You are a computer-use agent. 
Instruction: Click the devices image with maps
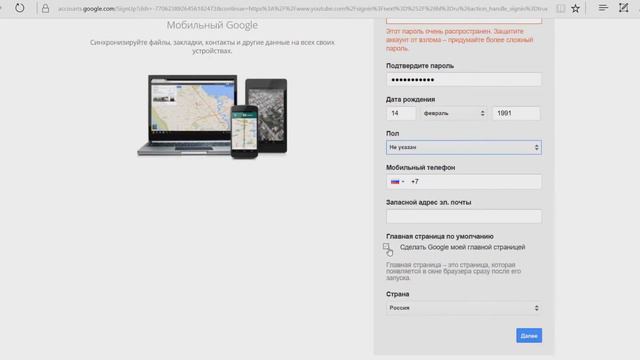click(212, 116)
